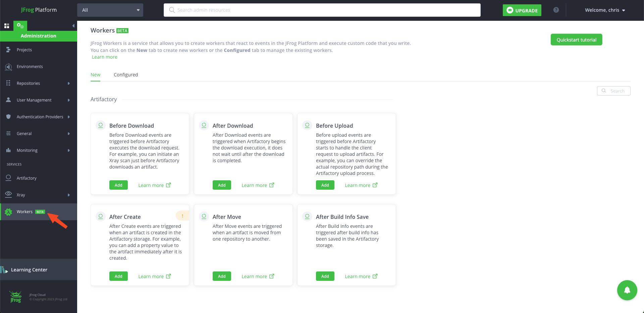Click the User Management icon

(8, 100)
